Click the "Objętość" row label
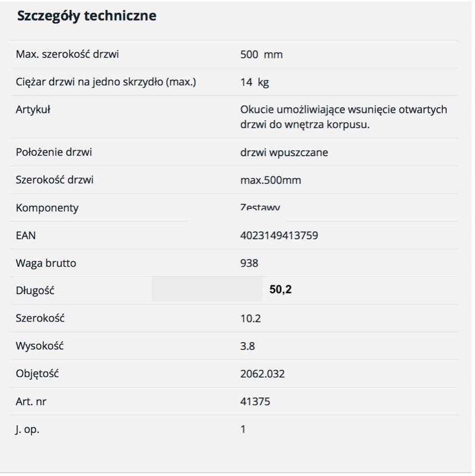Image resolution: width=475 pixels, height=476 pixels. click(x=37, y=374)
